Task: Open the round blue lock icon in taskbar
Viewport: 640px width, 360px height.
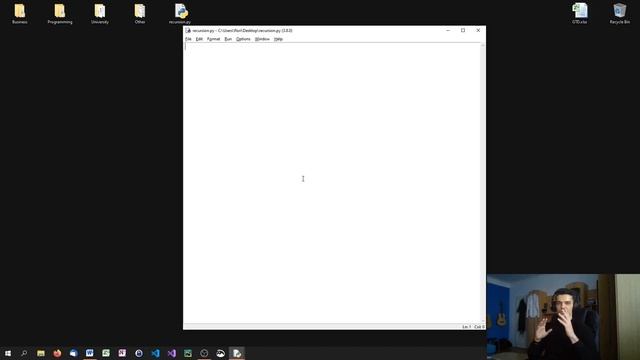Action: (x=139, y=353)
